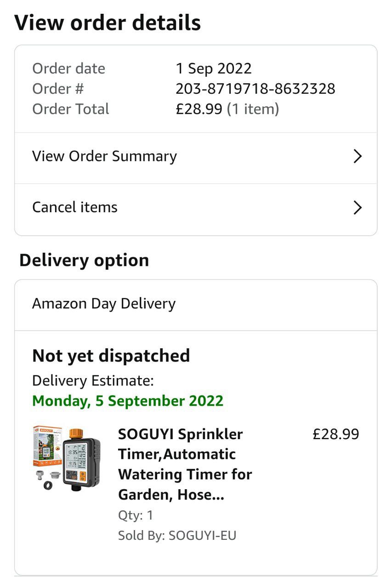Screen dimensions: 391x588
Task: Open the SOGUYI sprinkler timer product thumbnail
Action: tap(67, 458)
